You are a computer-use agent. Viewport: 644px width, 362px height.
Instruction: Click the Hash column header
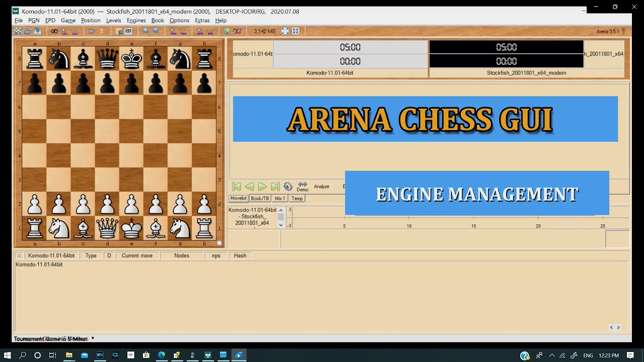pyautogui.click(x=240, y=255)
